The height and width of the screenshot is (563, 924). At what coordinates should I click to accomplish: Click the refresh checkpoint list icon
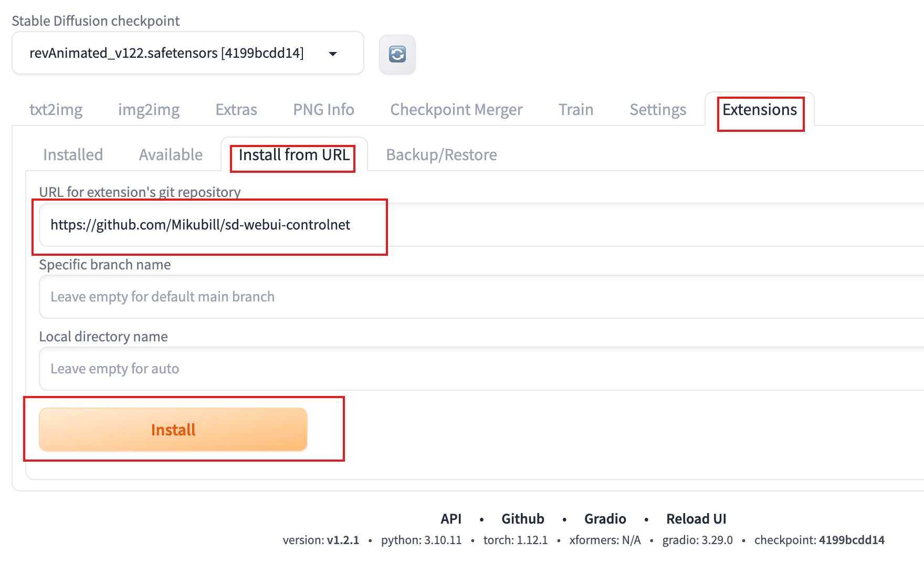397,54
